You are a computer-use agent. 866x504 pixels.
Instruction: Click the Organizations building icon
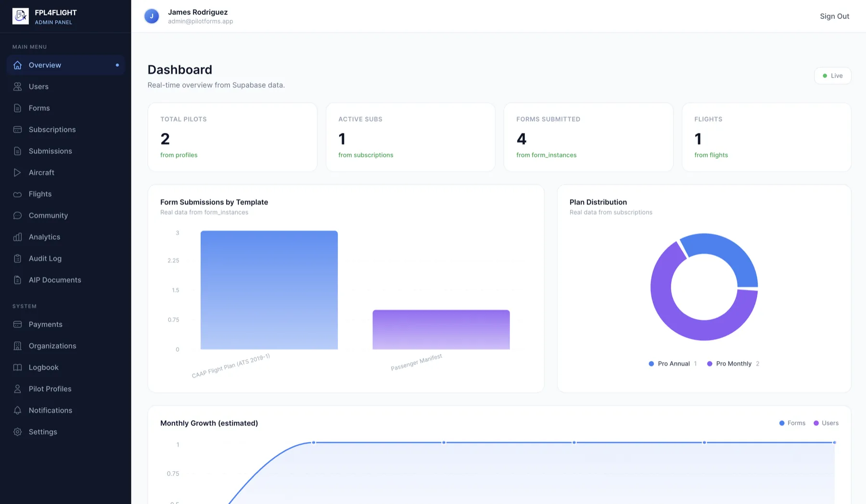pos(17,346)
